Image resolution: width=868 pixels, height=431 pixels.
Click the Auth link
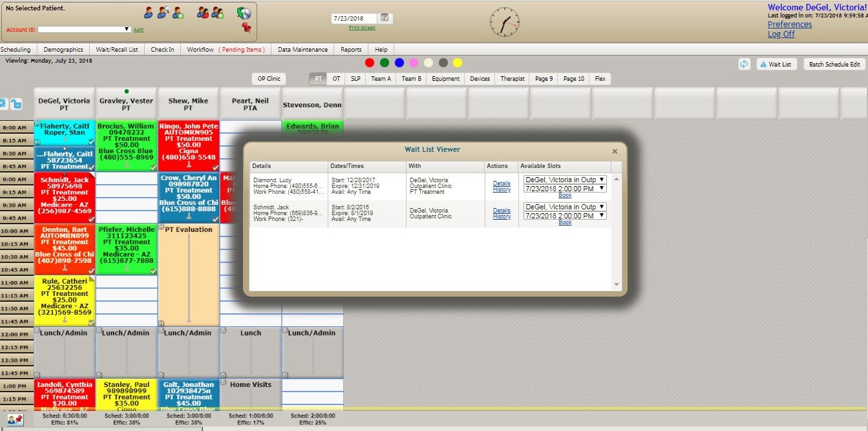138,30
